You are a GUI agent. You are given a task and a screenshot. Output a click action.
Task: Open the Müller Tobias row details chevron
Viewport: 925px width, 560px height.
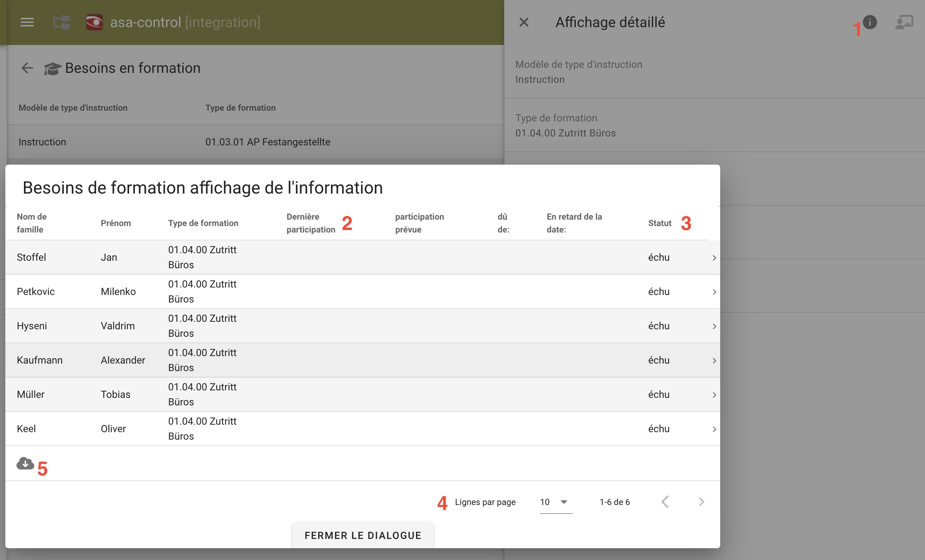(714, 395)
